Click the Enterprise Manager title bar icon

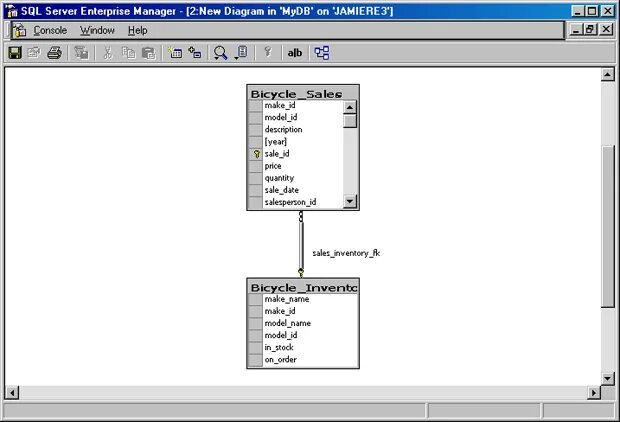point(12,11)
